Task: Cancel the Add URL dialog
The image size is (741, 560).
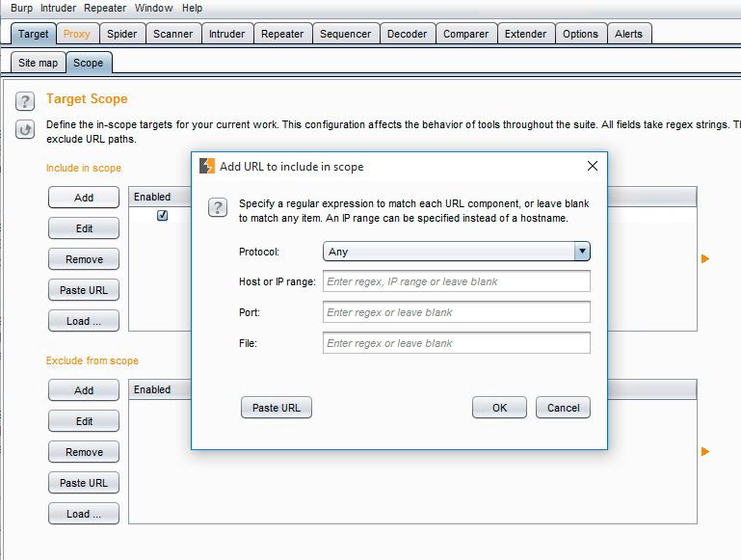Action: (563, 408)
